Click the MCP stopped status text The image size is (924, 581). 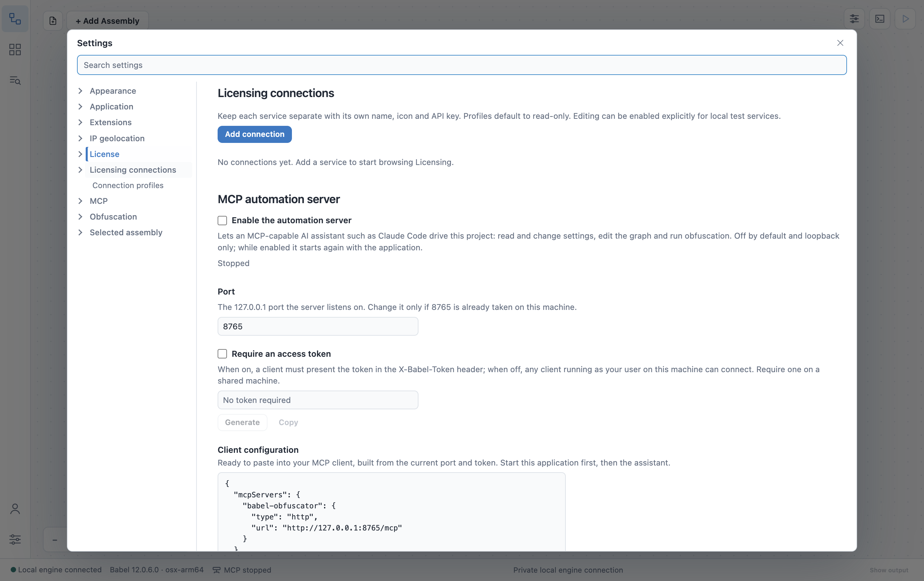coord(247,570)
